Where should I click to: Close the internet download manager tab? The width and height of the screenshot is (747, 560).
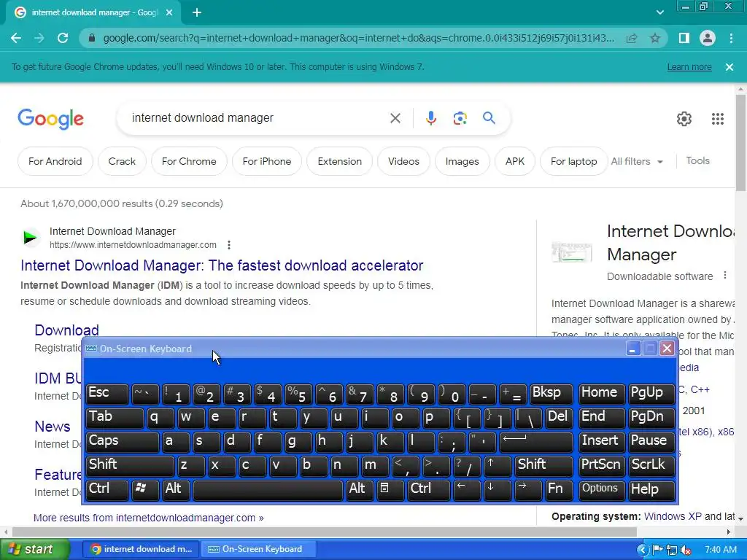[169, 13]
